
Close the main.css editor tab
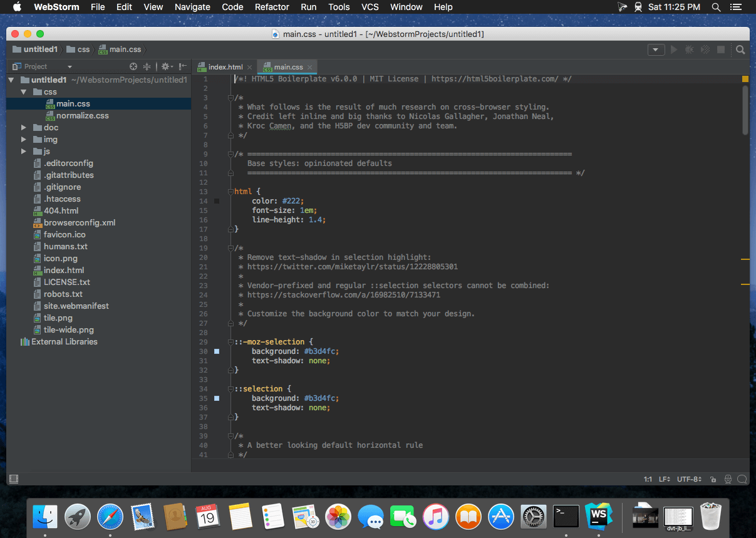(309, 67)
